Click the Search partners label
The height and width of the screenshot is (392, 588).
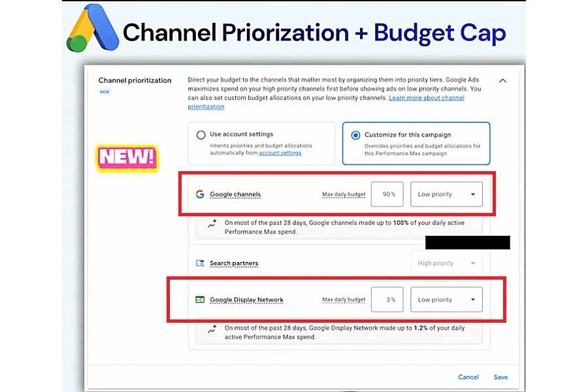pos(234,263)
